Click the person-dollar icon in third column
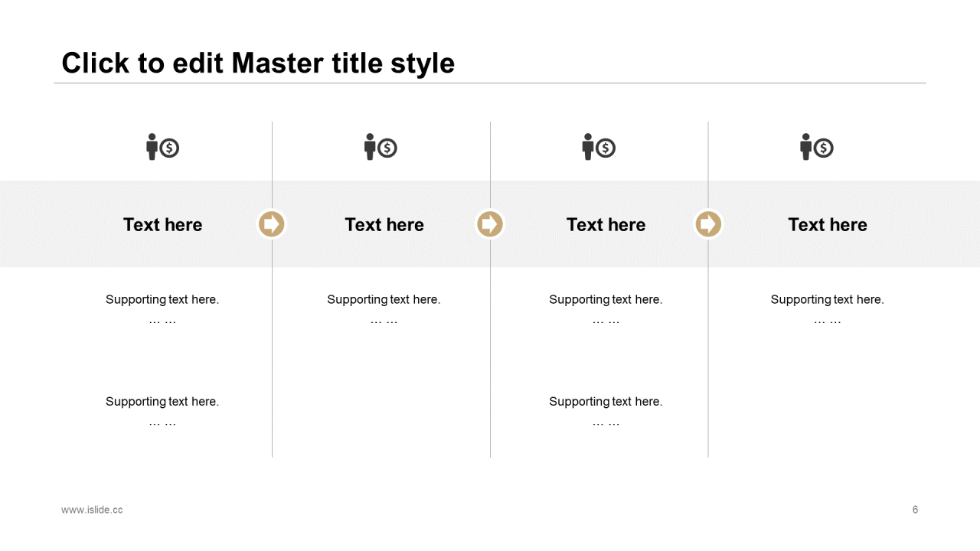Viewport: 980px width, 551px height. pyautogui.click(x=599, y=147)
